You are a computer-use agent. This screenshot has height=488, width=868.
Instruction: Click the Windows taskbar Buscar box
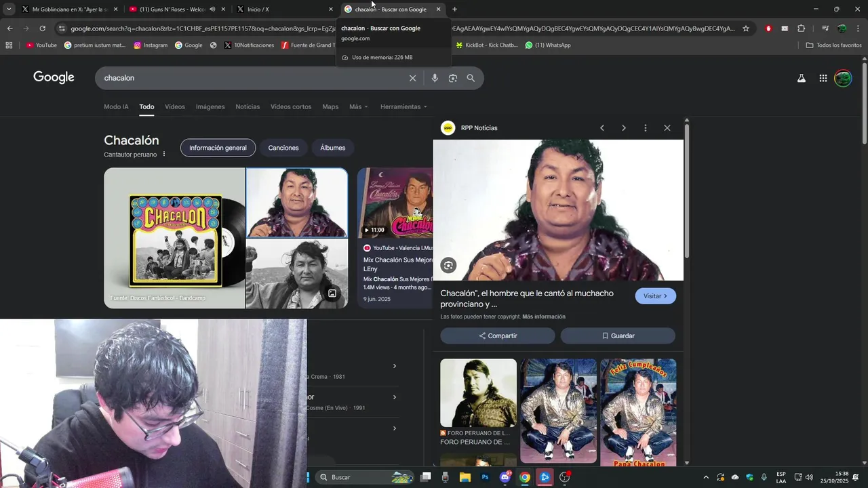tap(366, 477)
